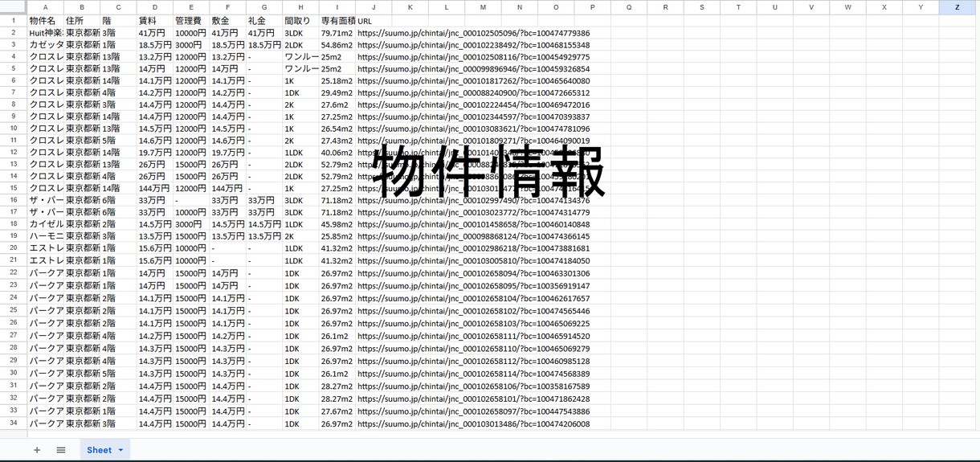Click the 住所 header cell
This screenshot has height=462, width=980.
(82, 21)
